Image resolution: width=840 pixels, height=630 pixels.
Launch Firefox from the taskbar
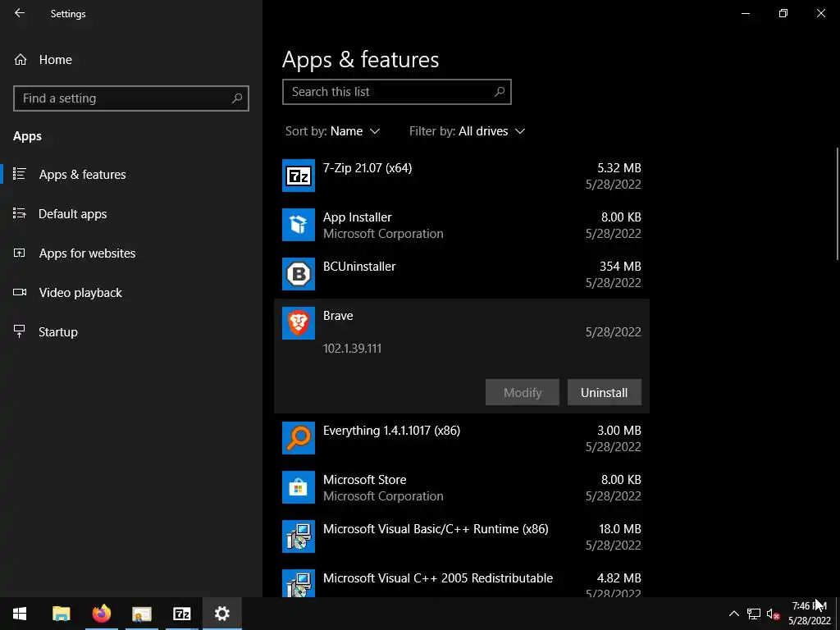coord(101,614)
